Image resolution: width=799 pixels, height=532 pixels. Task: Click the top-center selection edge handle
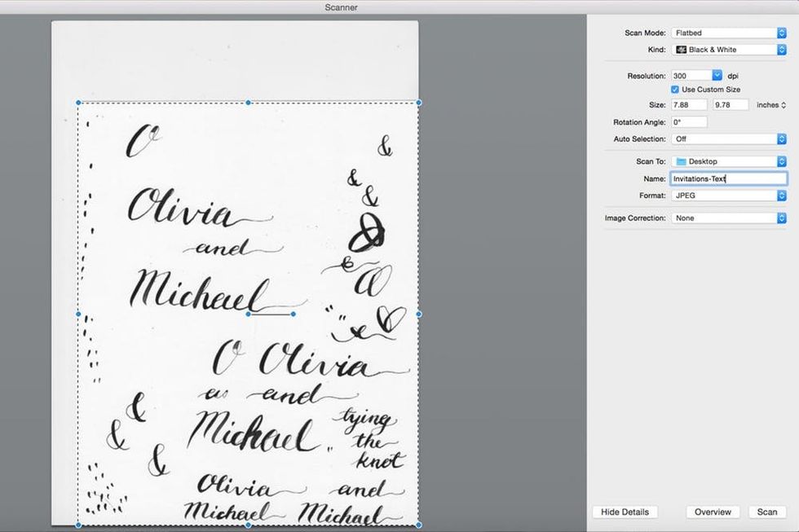click(x=248, y=103)
